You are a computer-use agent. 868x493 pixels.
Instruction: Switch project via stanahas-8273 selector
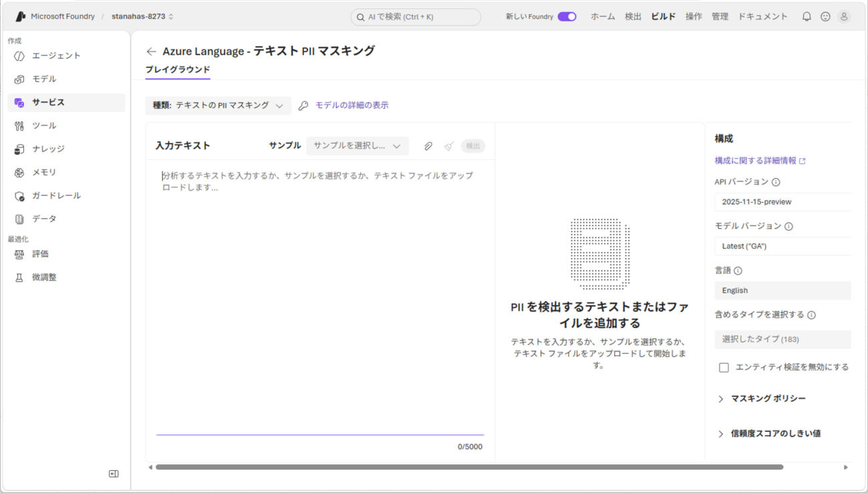(142, 17)
